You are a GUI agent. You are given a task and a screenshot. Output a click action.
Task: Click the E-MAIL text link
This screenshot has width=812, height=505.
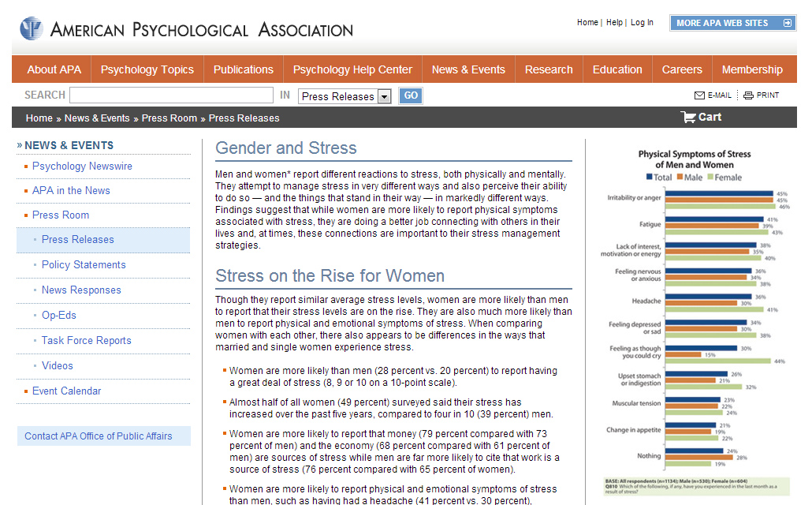tap(719, 95)
